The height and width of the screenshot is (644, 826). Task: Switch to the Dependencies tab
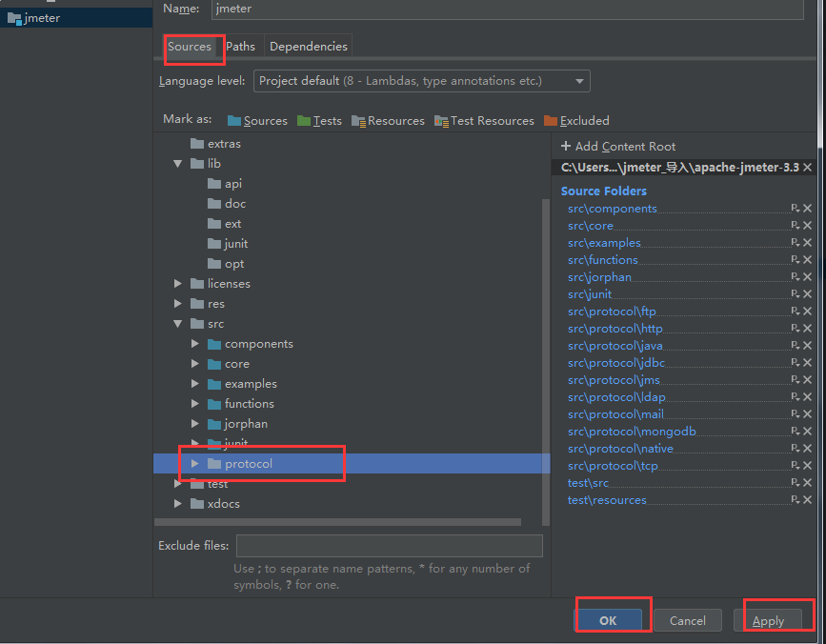coord(308,47)
